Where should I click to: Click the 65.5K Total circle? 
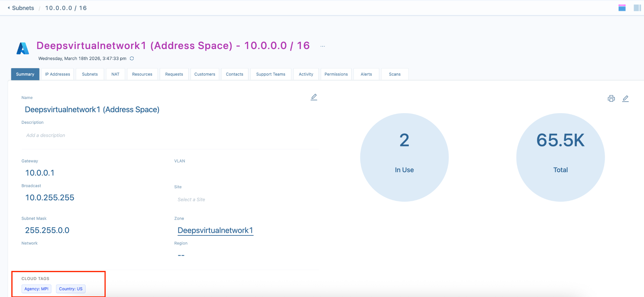[x=560, y=157]
